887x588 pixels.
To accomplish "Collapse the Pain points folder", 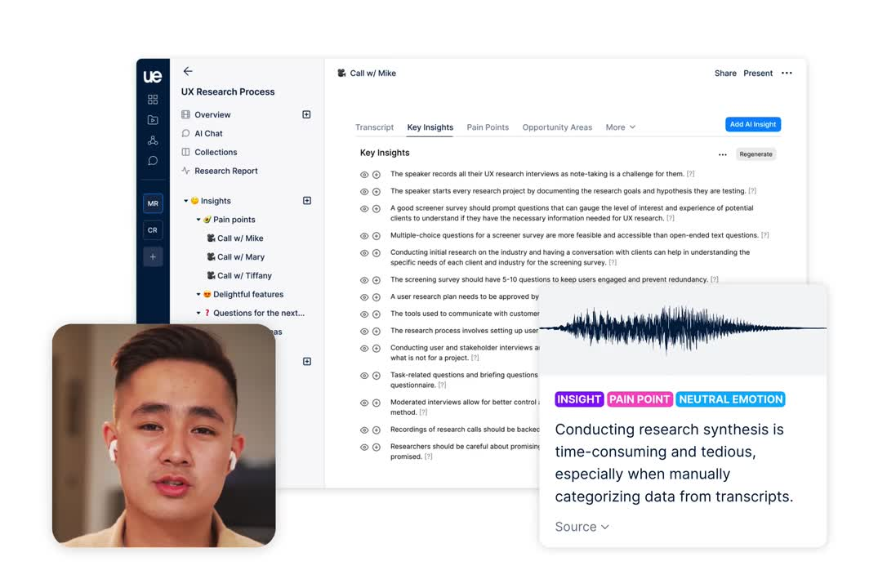I will [198, 220].
